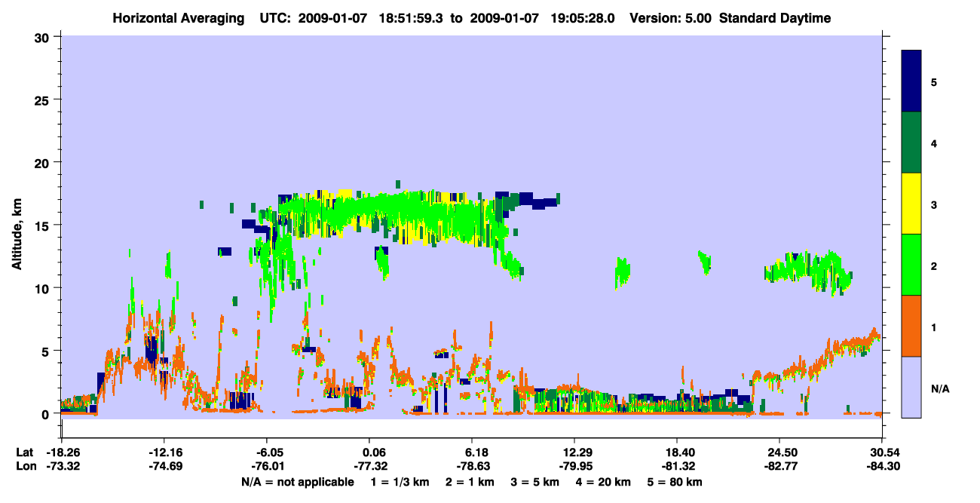Click the Lat row heading
The height and width of the screenshot is (503, 980).
tap(23, 452)
